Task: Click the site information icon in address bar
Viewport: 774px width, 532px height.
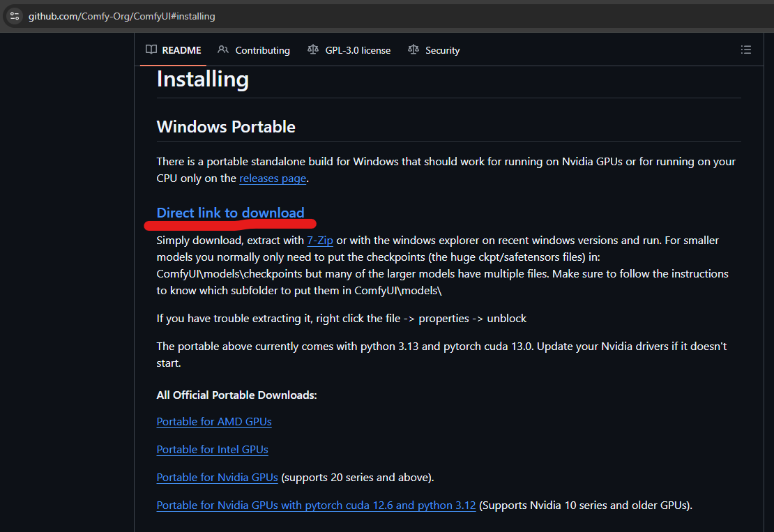Action: (15, 16)
